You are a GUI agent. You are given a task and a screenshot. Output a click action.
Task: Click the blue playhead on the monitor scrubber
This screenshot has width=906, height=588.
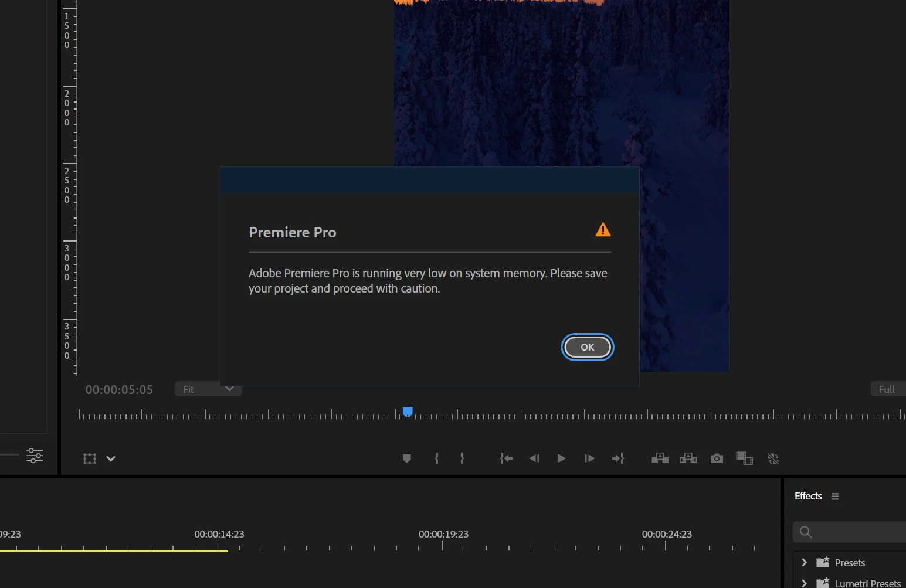click(408, 412)
